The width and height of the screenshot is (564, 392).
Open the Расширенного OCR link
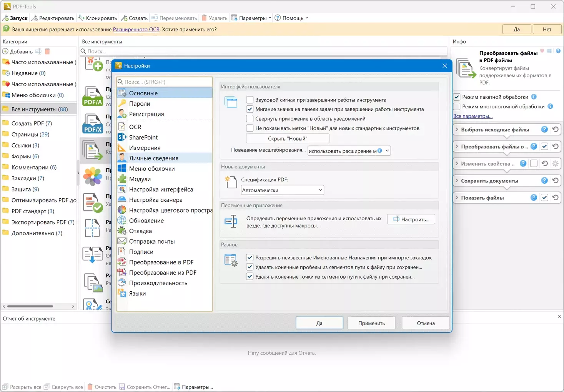coord(136,29)
